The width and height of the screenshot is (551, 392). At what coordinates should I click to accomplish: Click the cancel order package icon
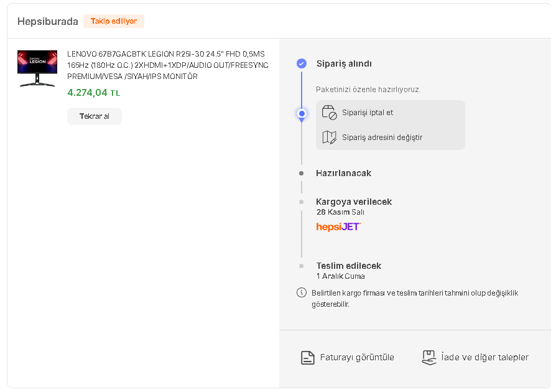point(329,113)
